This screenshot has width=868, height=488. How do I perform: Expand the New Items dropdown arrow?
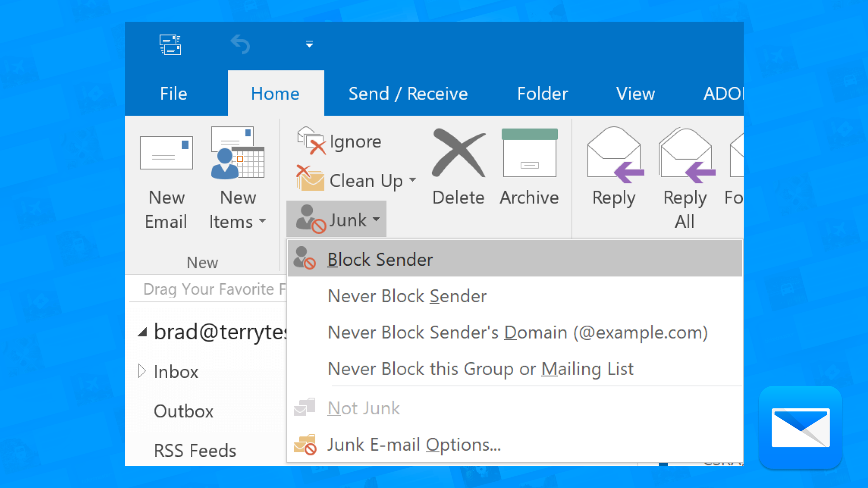tap(263, 221)
